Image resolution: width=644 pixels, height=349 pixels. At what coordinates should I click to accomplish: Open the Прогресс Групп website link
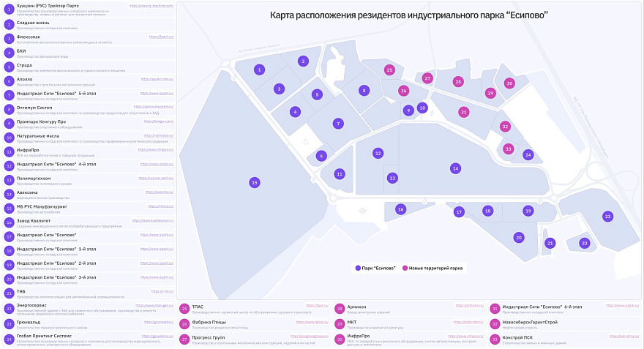point(310,337)
